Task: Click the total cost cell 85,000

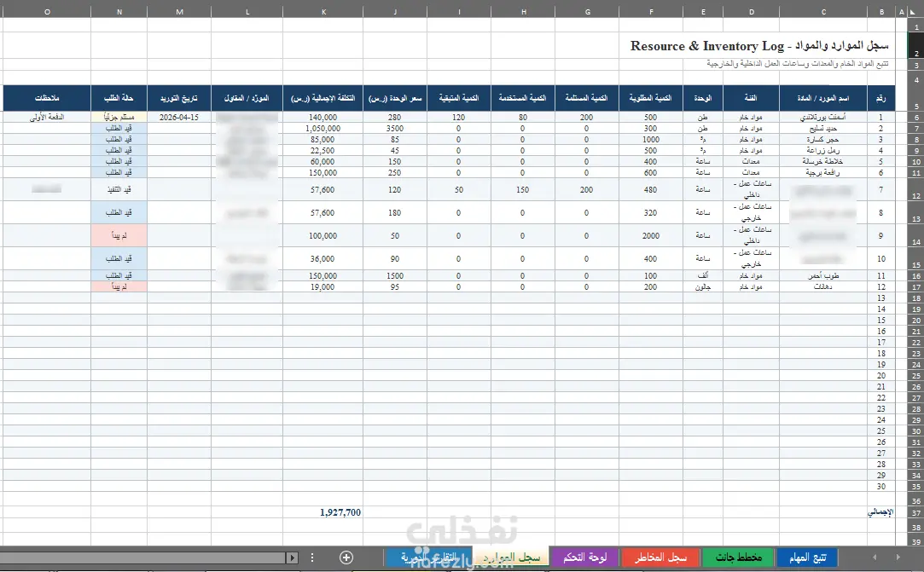Action: tap(323, 140)
